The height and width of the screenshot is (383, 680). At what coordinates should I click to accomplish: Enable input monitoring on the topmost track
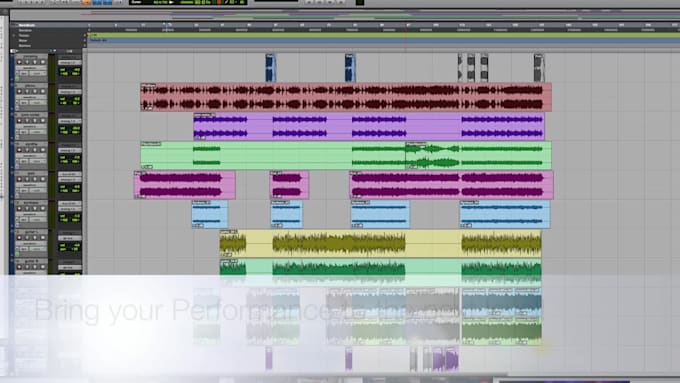pos(27,62)
